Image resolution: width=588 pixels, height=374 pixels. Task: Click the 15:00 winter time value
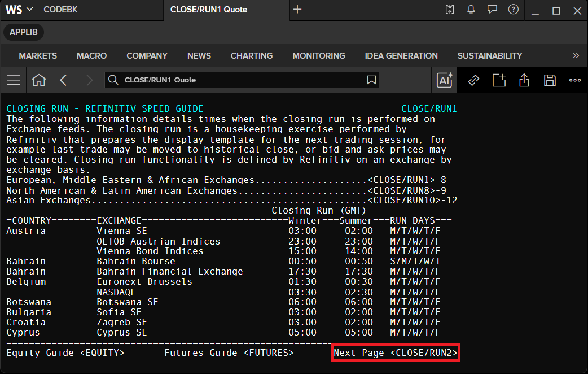pyautogui.click(x=302, y=251)
